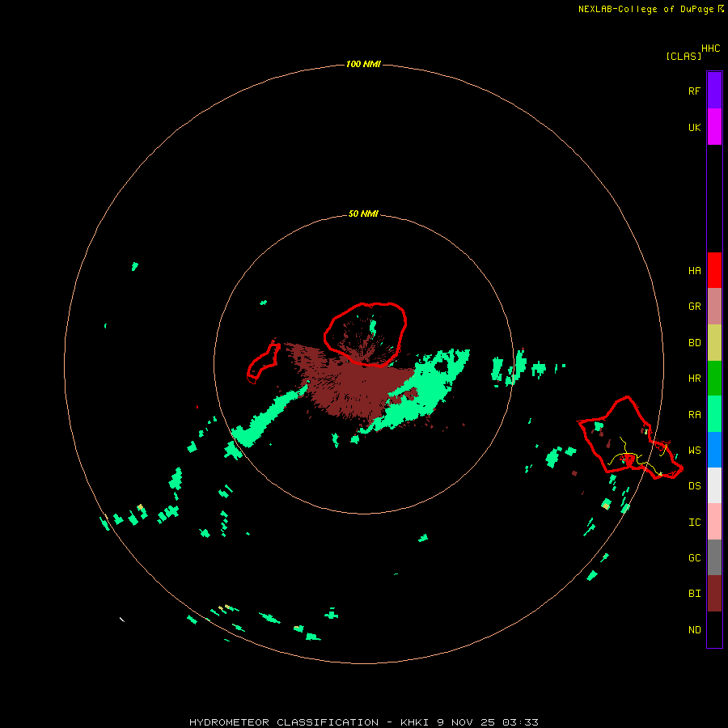The width and height of the screenshot is (728, 728).
Task: Select the red HA legend swatch
Action: [714, 270]
